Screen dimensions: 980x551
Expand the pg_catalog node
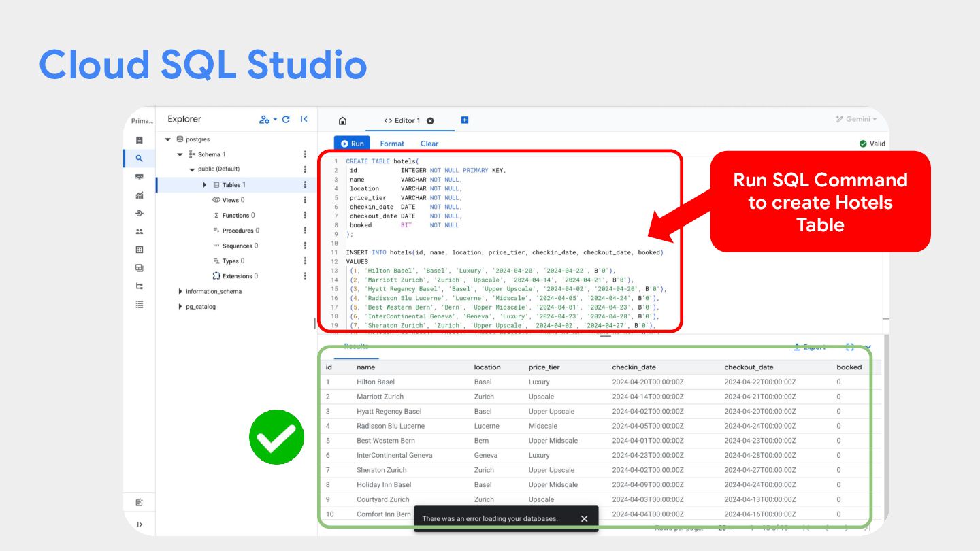tap(180, 307)
